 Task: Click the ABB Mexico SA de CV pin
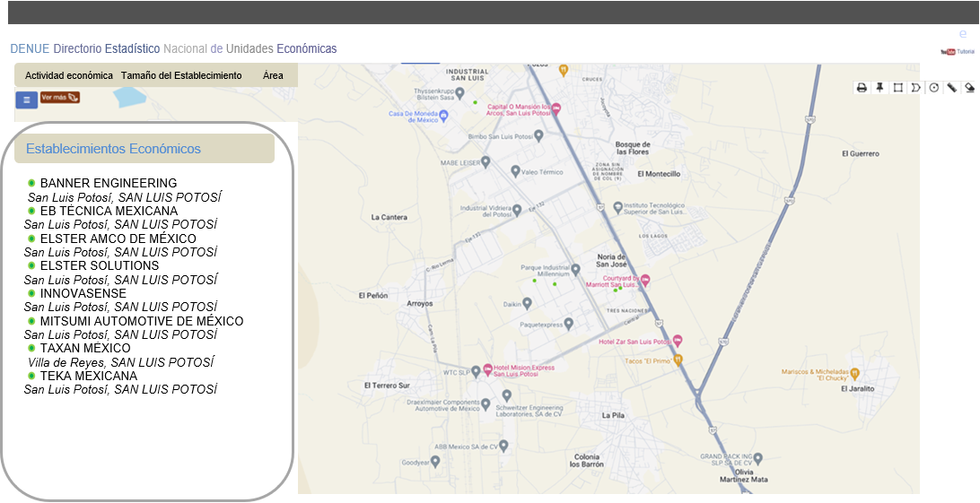click(x=503, y=446)
